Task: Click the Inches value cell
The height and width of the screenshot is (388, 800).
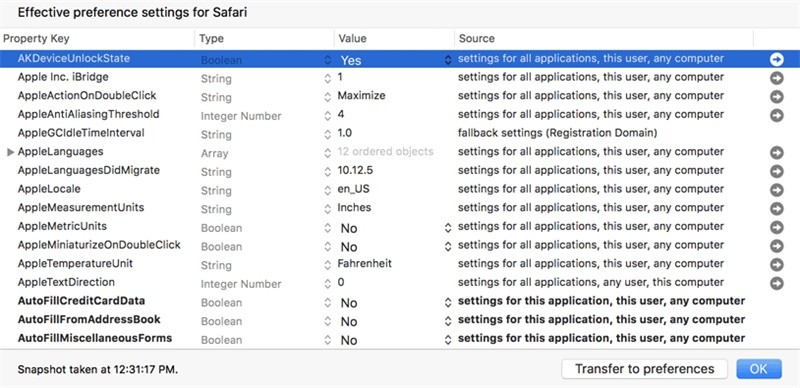Action: pos(354,208)
